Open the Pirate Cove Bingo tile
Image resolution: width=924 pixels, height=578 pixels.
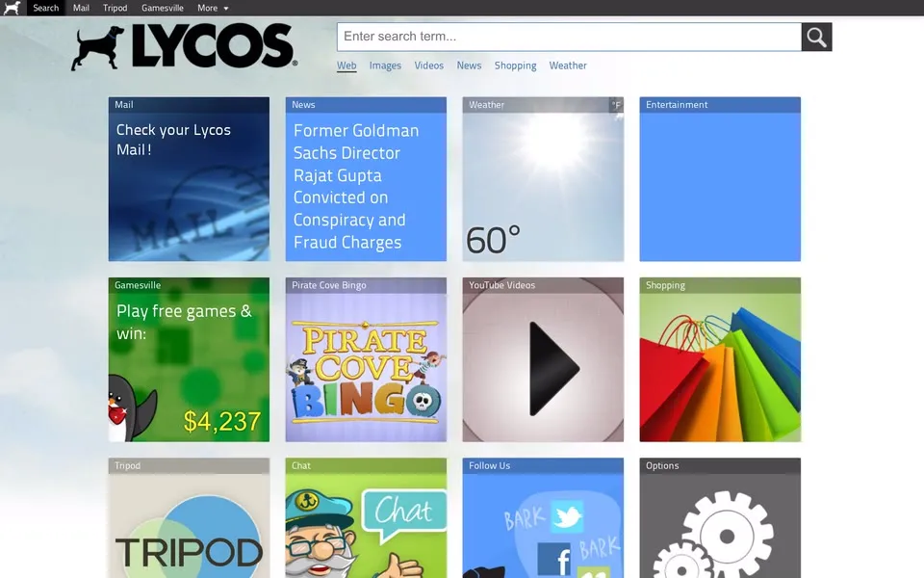(x=366, y=359)
